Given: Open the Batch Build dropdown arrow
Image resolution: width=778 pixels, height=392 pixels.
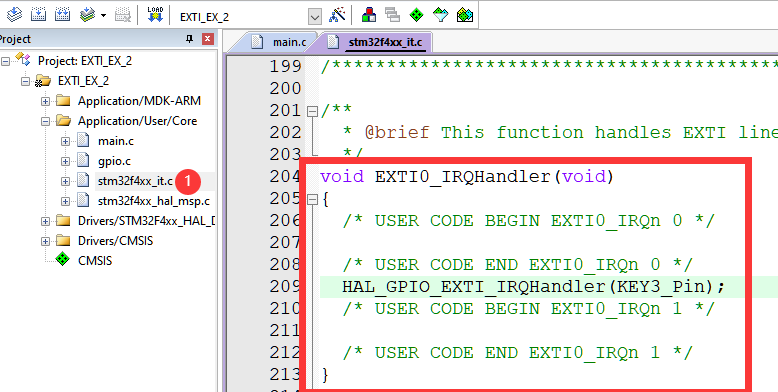Looking at the screenshot, I should tap(103, 15).
